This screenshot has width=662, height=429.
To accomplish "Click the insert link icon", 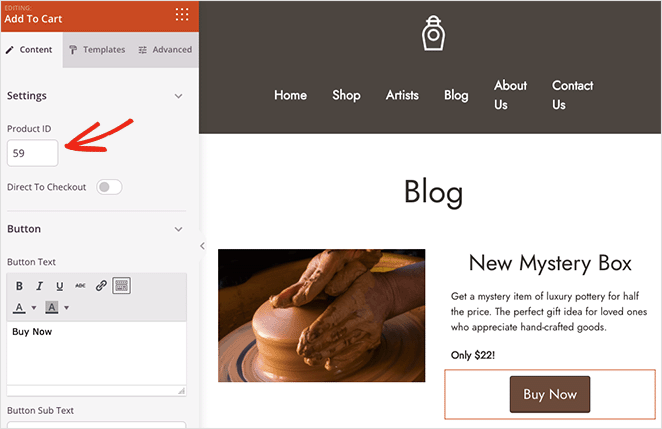I will click(101, 286).
